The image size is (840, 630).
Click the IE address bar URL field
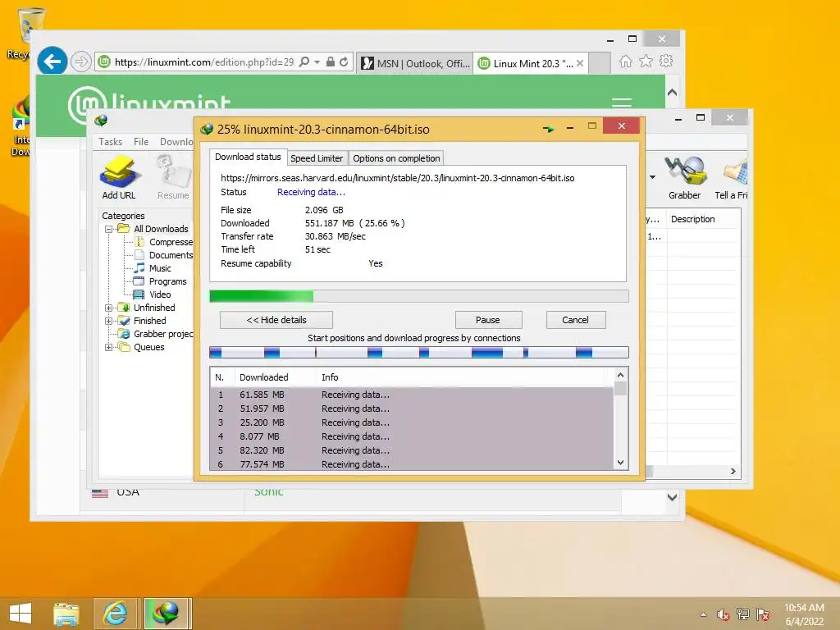coord(203,62)
